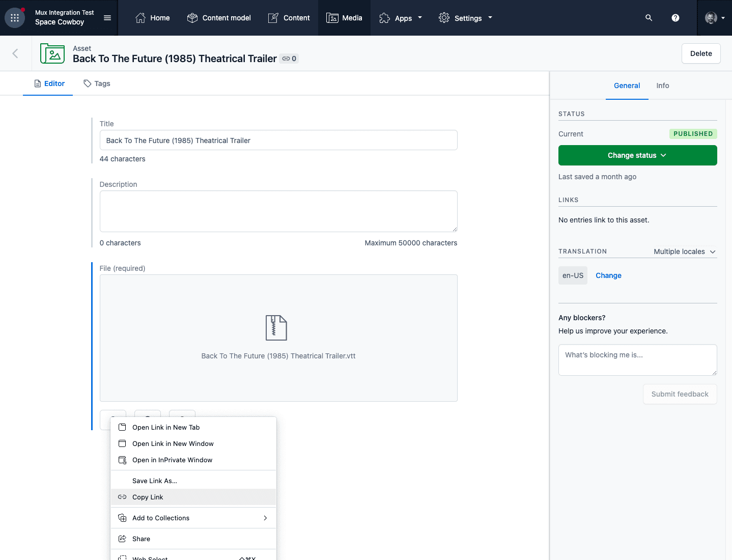Open the Change status dropdown button
This screenshot has height=560, width=732.
click(x=637, y=155)
